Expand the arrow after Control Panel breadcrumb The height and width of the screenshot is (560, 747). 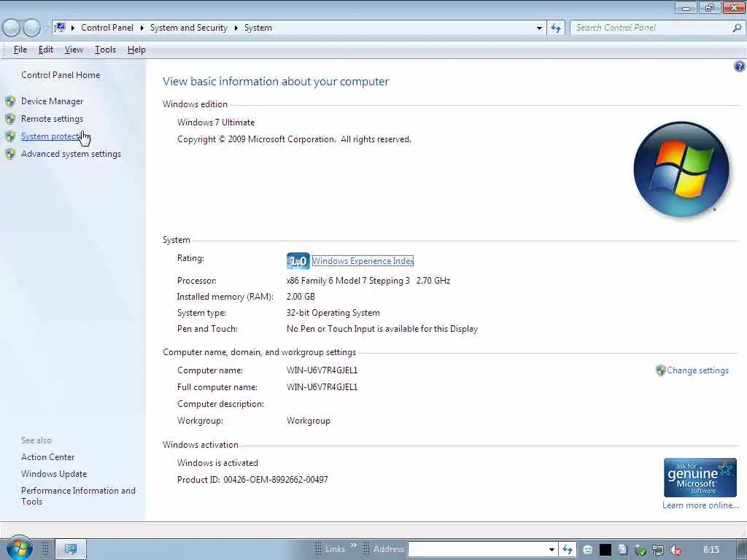point(142,28)
